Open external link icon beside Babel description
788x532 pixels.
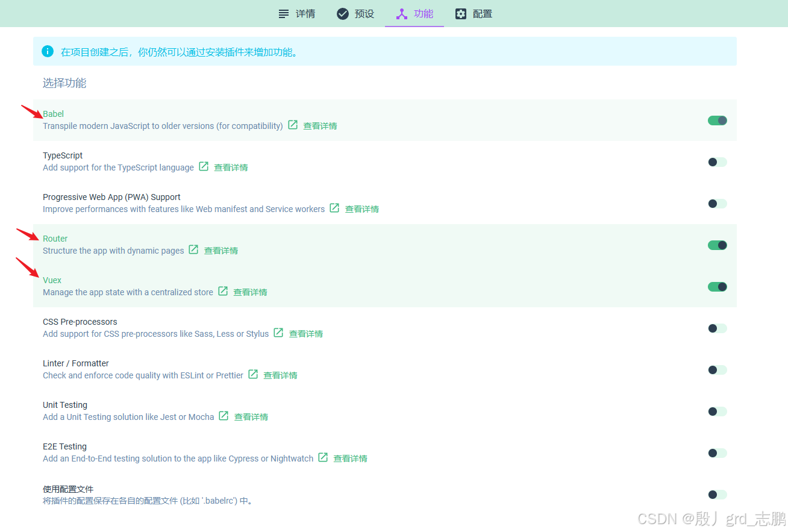point(293,125)
